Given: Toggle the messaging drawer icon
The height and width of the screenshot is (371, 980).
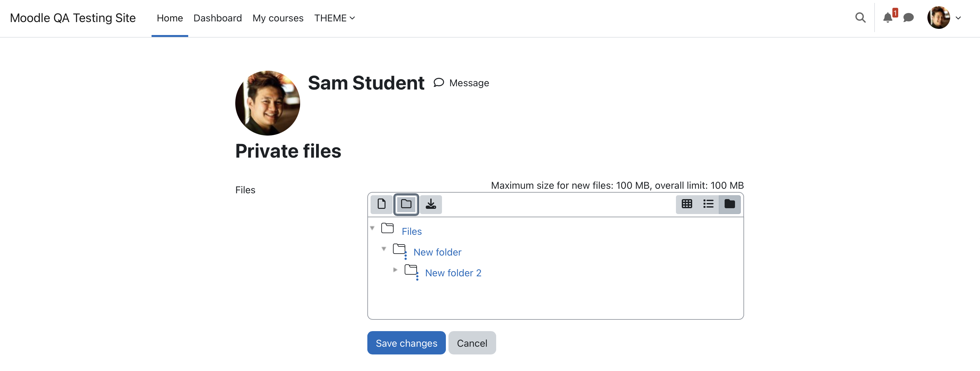Looking at the screenshot, I should [x=908, y=18].
